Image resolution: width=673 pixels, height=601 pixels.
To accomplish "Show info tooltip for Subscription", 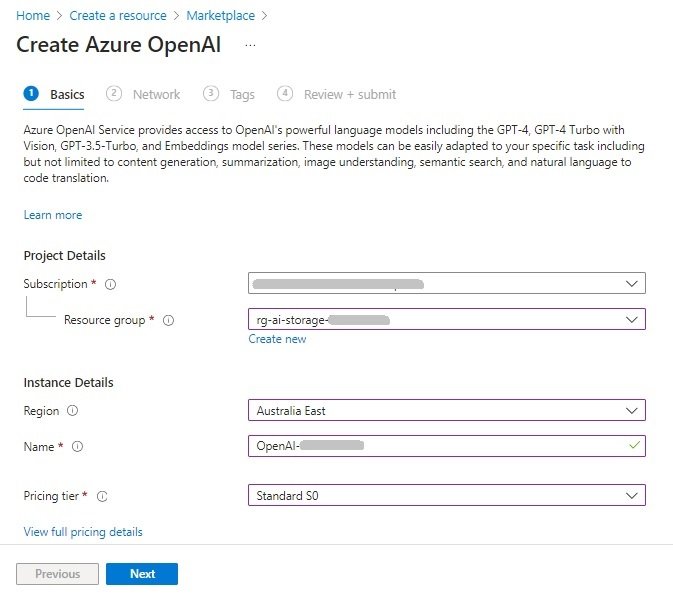I will coord(110,284).
